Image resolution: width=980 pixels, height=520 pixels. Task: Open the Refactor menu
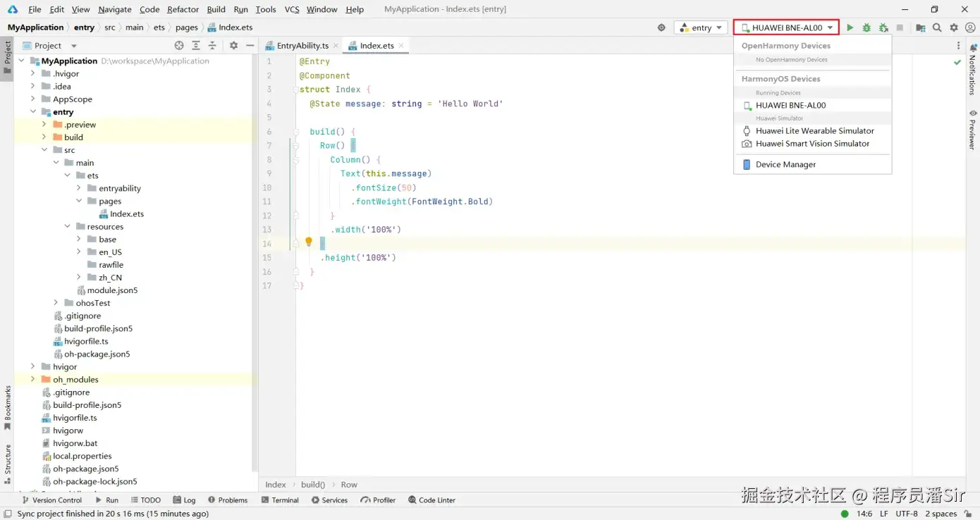pos(183,9)
